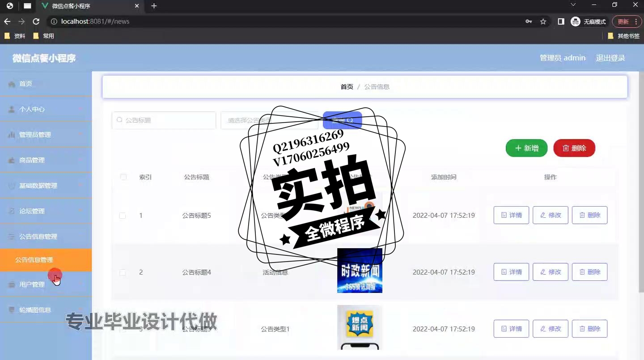Toggle the select-all header checkbox
This screenshot has width=644, height=360.
(x=123, y=177)
